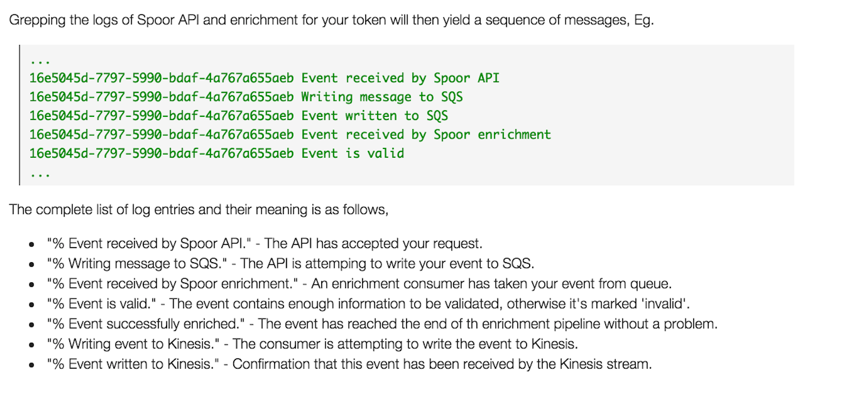Viewport: 868px width, 394px height.
Task: Click the 'Event received by Spoor enrichment' code line
Action: tap(290, 134)
